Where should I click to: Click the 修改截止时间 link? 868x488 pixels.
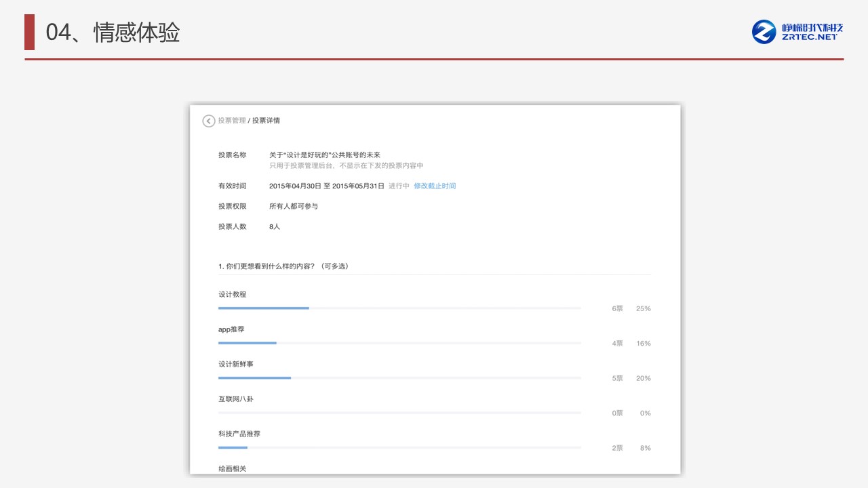[435, 186]
